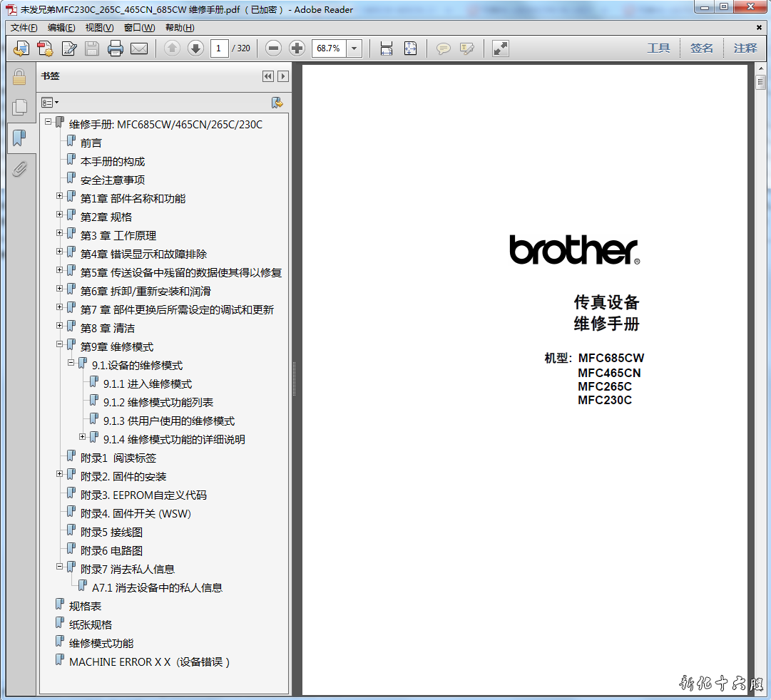771x700 pixels.
Task: Click the zoom in plus button
Action: [x=297, y=48]
